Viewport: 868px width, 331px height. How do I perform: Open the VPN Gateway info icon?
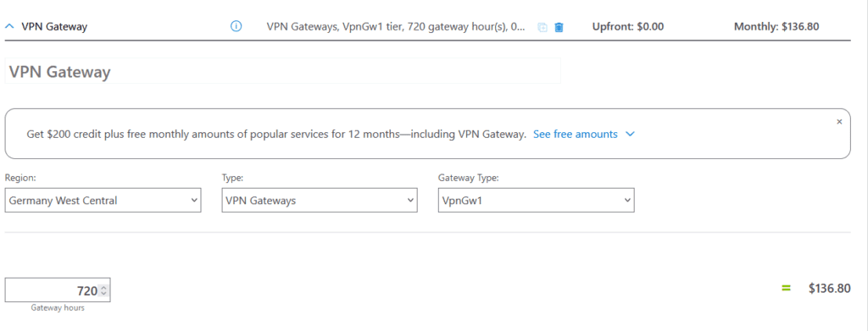[x=236, y=26]
